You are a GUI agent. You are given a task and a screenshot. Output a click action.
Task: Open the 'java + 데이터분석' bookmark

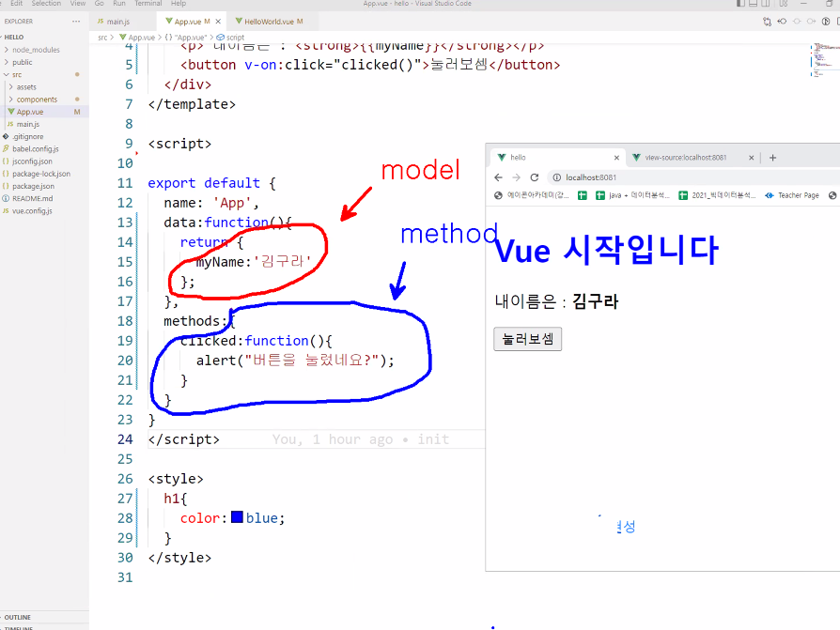point(632,195)
